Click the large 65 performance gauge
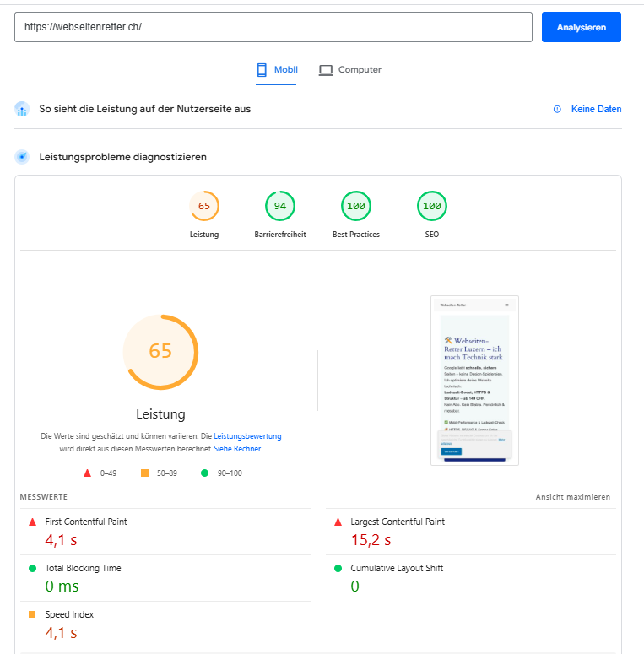 pos(160,352)
